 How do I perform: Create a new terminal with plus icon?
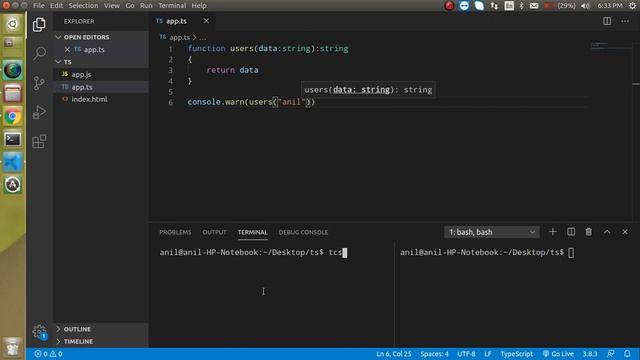pyautogui.click(x=552, y=232)
